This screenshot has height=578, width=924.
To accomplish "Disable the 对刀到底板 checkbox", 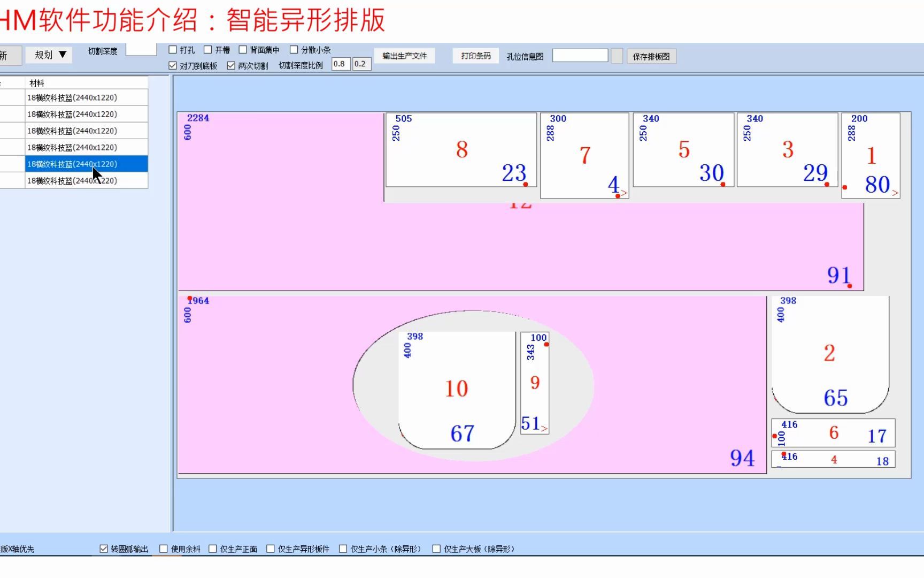I will pyautogui.click(x=172, y=65).
